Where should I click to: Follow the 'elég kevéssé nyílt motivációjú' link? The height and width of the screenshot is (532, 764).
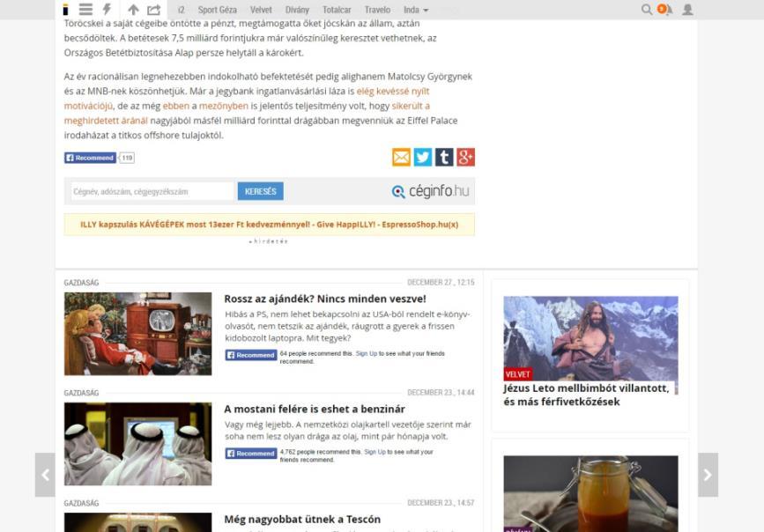pos(393,91)
